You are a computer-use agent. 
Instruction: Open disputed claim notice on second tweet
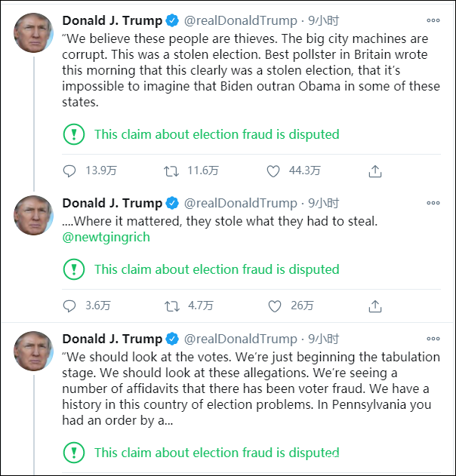(216, 269)
